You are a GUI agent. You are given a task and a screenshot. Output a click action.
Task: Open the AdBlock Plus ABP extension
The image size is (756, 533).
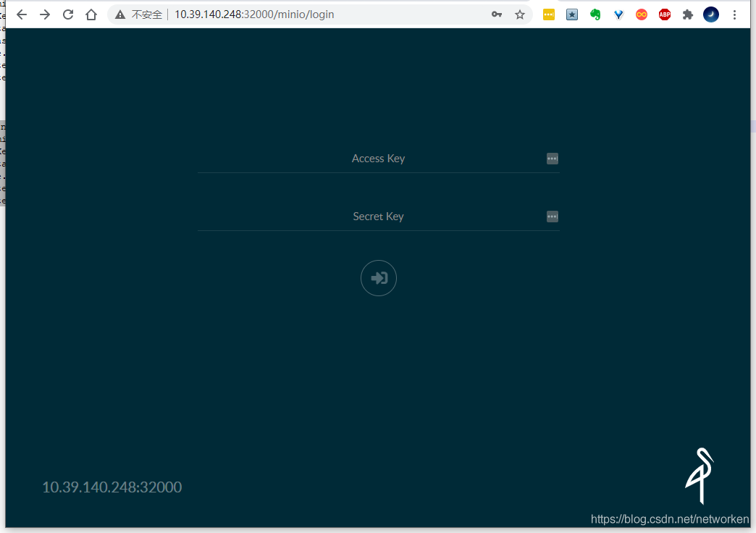click(x=665, y=14)
